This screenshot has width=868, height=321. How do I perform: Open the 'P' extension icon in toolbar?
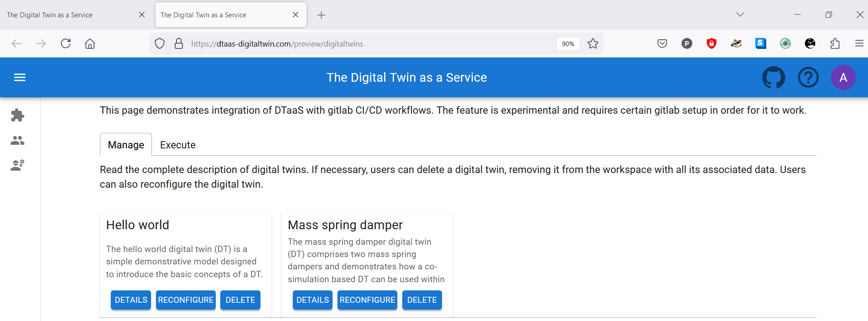coord(687,44)
